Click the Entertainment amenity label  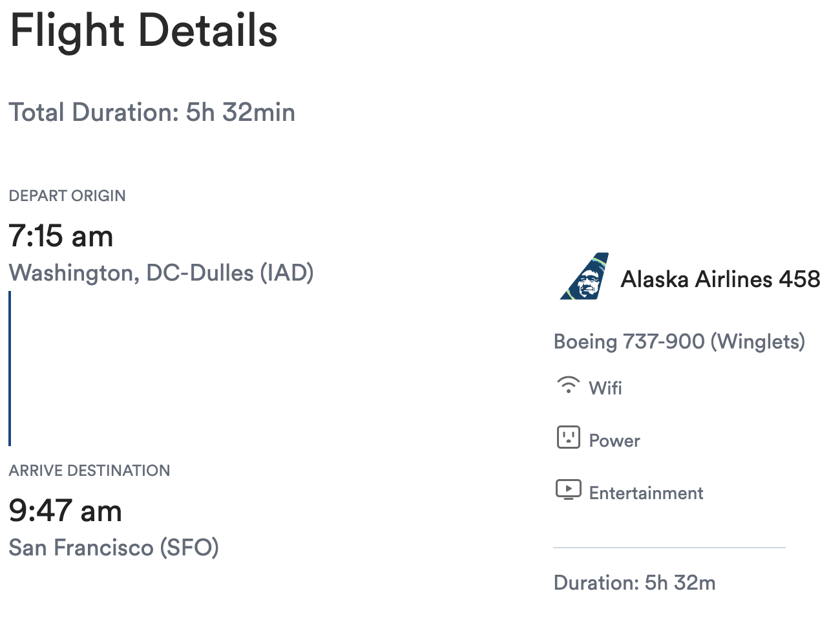(646, 493)
